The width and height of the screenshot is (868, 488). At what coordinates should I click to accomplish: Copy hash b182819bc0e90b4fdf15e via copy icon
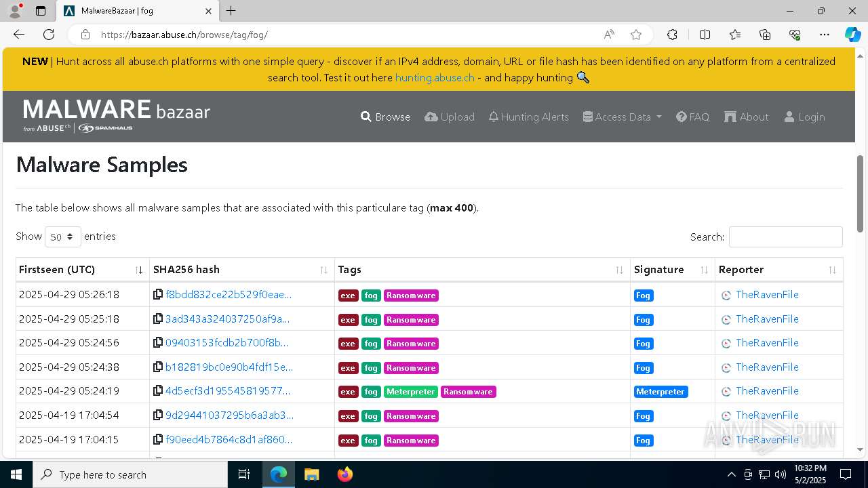[x=158, y=367]
